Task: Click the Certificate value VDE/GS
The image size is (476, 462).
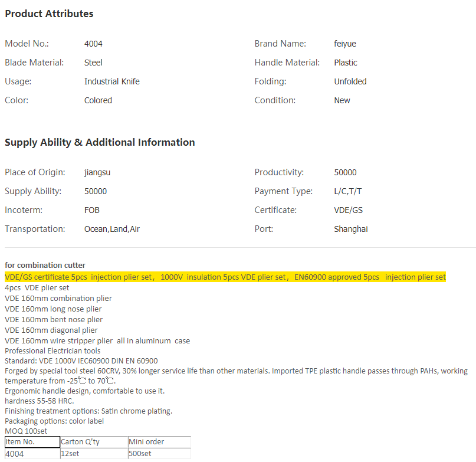Action: click(x=349, y=210)
